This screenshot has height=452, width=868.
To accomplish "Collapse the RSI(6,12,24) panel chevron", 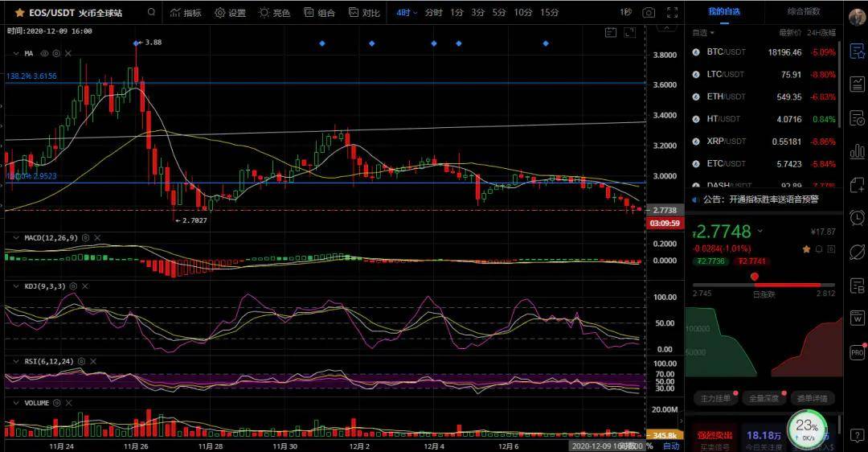I will (x=16, y=362).
